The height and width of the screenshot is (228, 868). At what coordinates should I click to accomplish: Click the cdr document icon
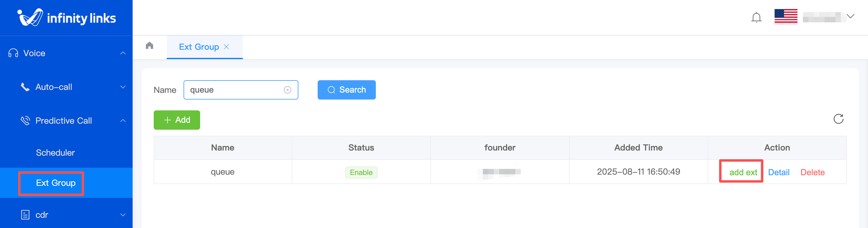pos(25,215)
